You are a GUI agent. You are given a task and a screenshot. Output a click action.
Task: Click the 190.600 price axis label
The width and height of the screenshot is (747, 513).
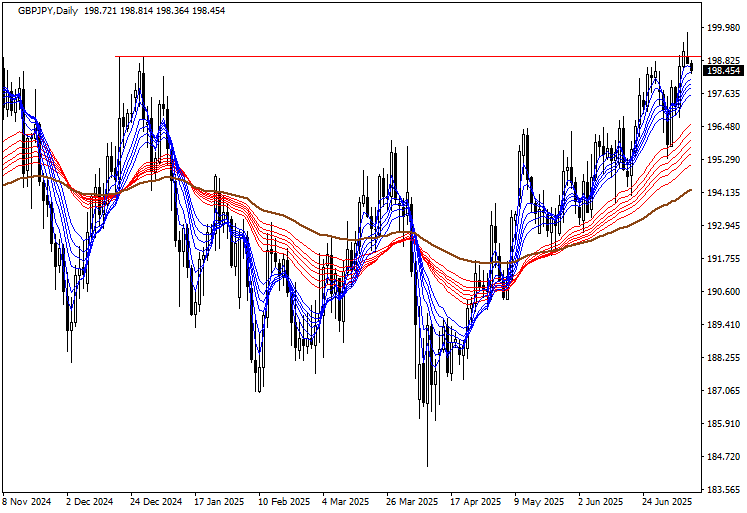724,292
